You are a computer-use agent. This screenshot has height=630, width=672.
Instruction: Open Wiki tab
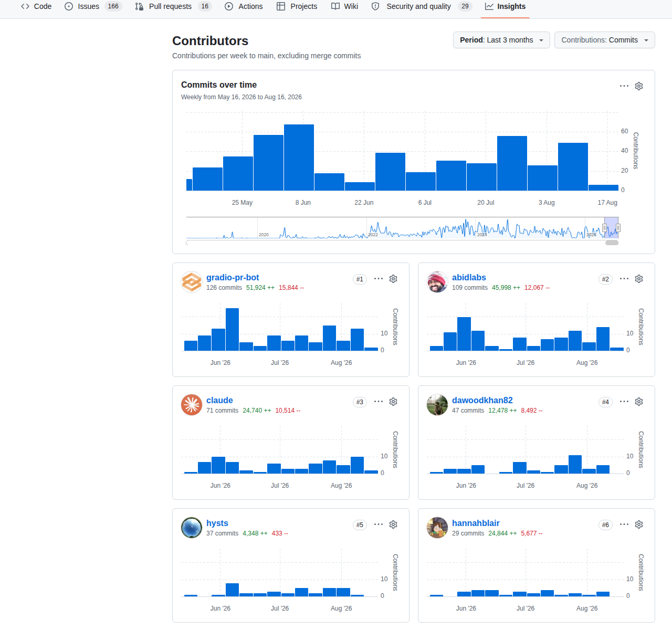345,6
